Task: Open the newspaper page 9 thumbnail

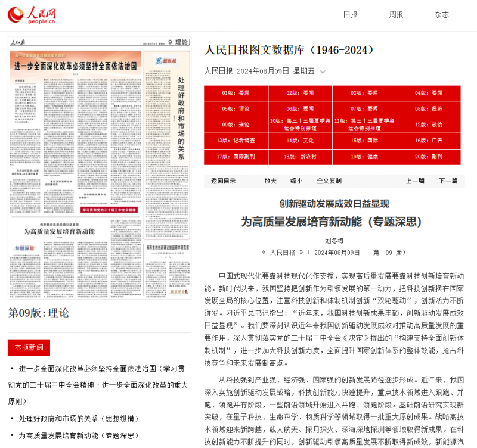Action: coord(100,168)
